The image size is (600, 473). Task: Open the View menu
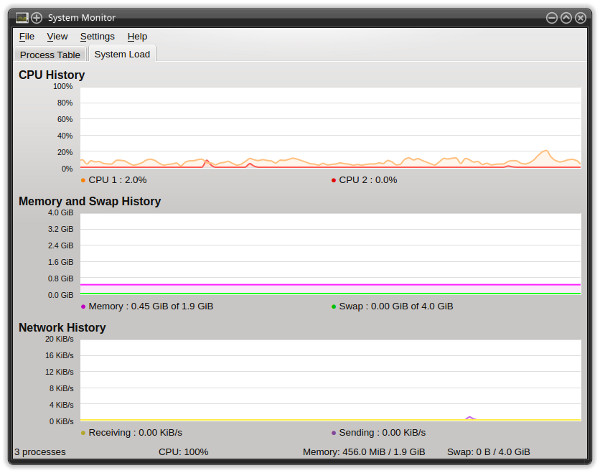[x=57, y=37]
